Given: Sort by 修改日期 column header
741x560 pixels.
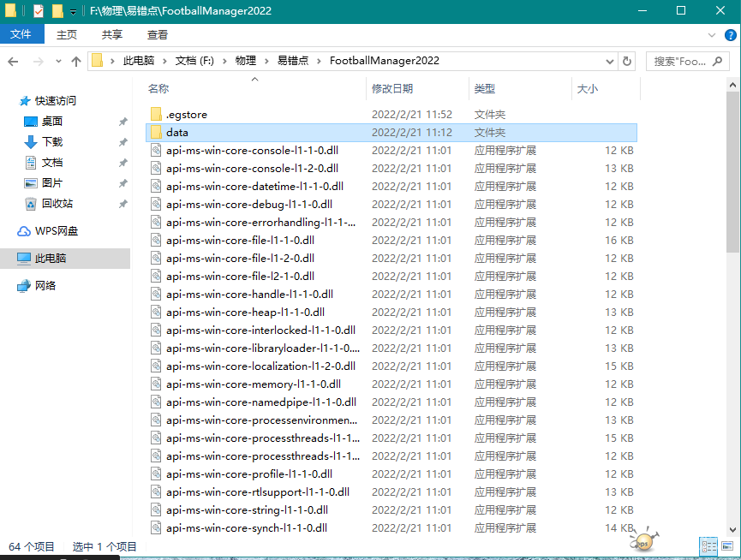Looking at the screenshot, I should pyautogui.click(x=418, y=88).
